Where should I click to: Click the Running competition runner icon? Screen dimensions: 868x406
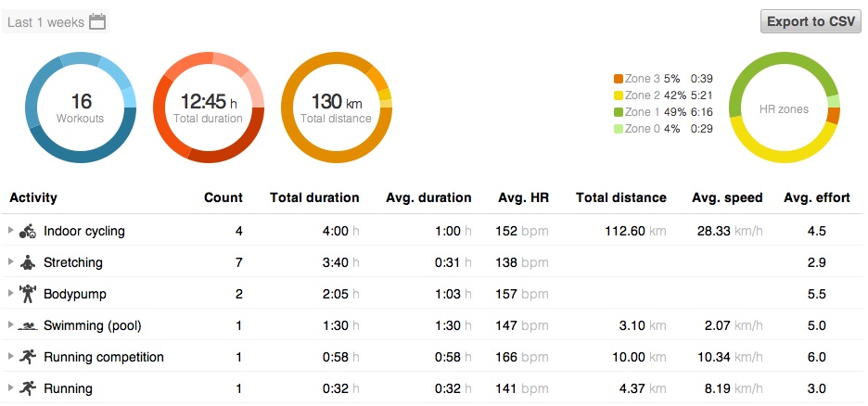[28, 357]
